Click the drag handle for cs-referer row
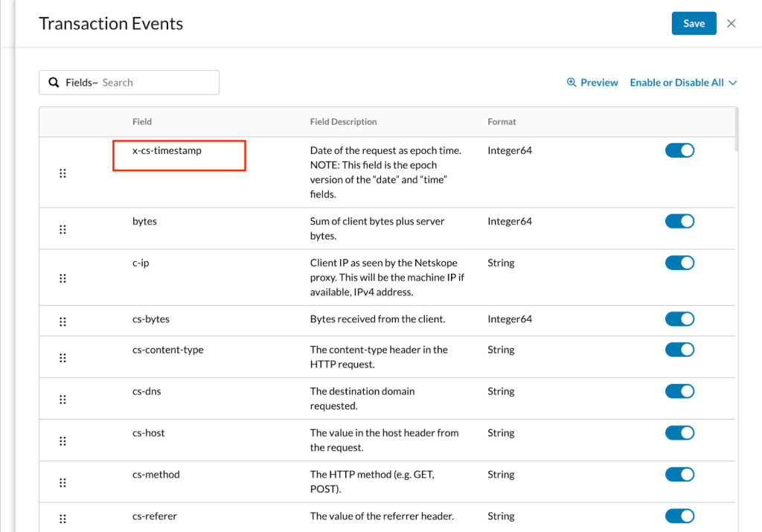The image size is (762, 532). [x=63, y=519]
